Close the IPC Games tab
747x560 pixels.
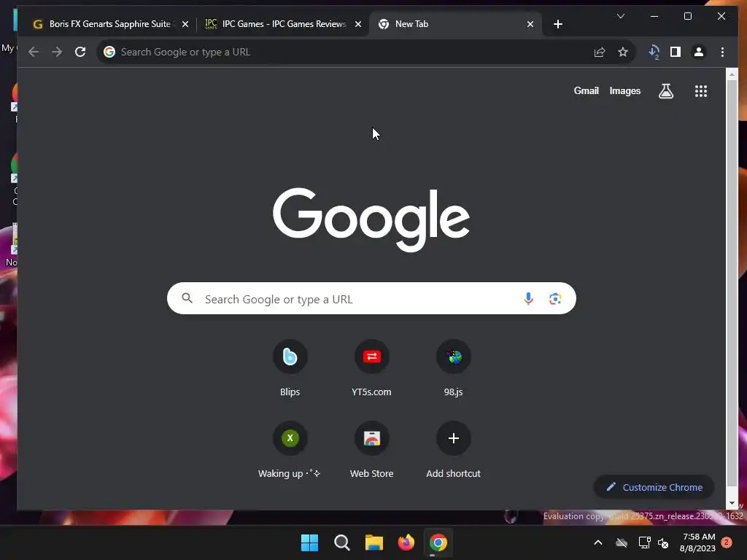(x=358, y=24)
